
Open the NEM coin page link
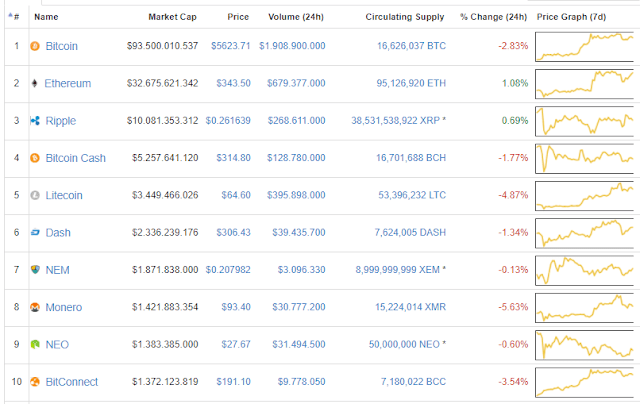[58, 270]
